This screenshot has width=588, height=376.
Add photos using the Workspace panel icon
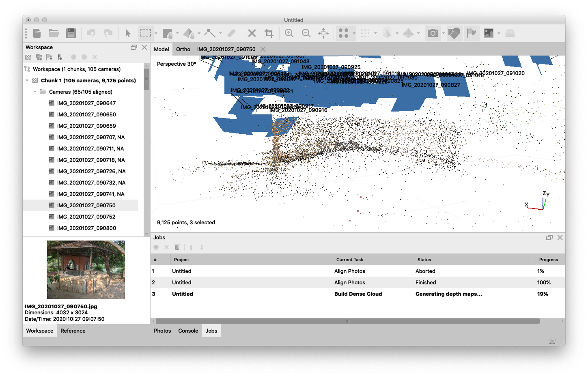[39, 57]
